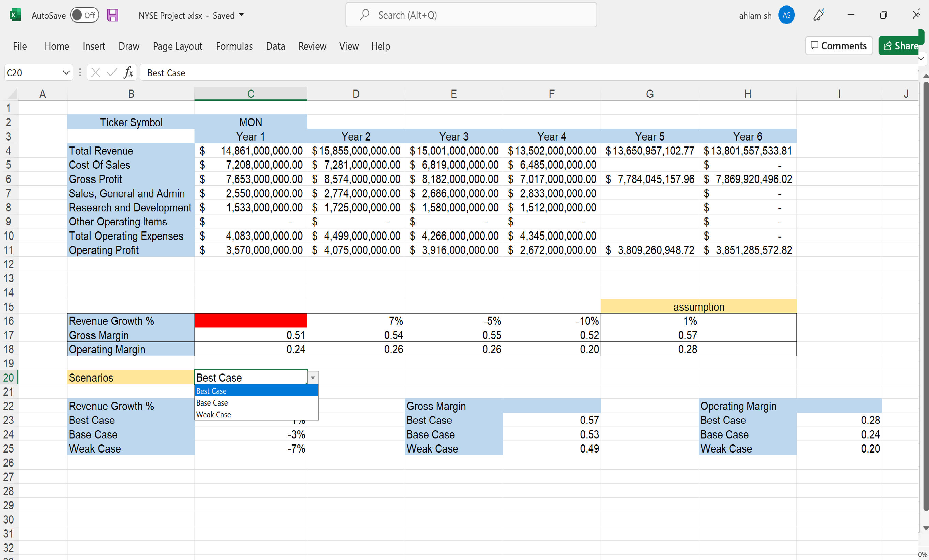Open the account avatar for ahlam sh

787,15
